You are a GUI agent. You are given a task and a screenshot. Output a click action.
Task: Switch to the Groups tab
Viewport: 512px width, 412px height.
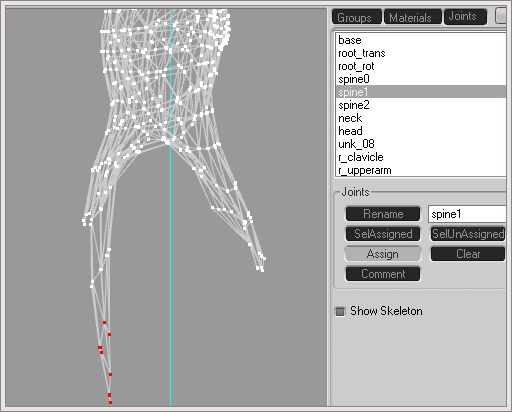(x=356, y=17)
